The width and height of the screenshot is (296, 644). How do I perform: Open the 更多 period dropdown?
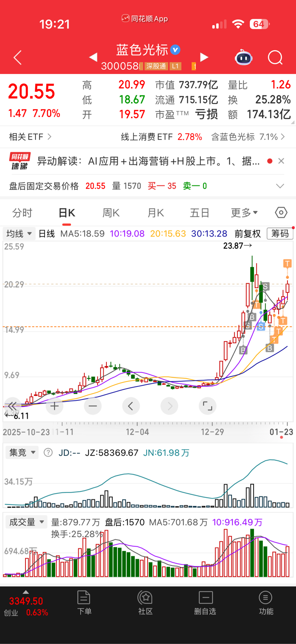pyautogui.click(x=244, y=213)
